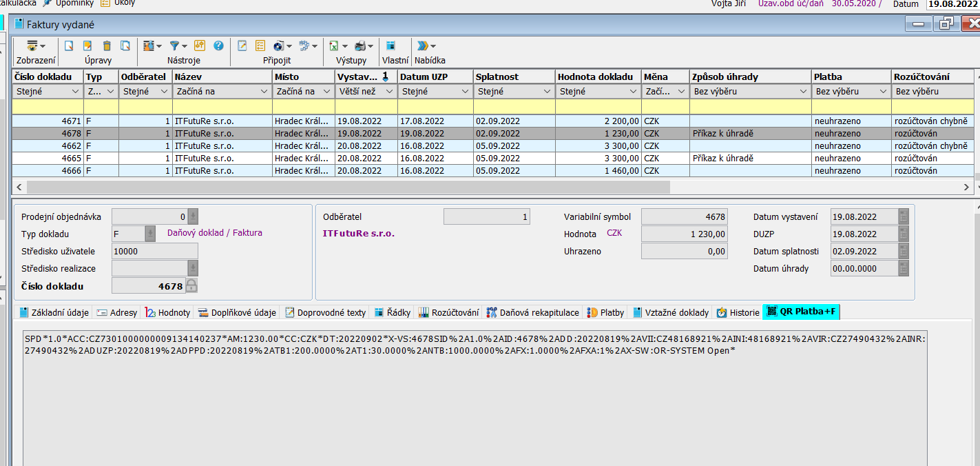Click the printer output icon

point(362,46)
